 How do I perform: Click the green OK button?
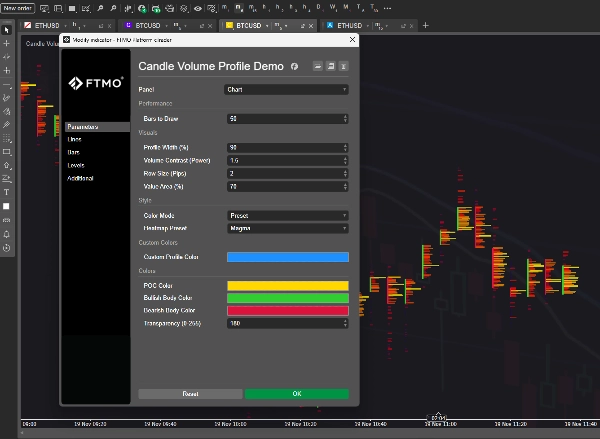(x=297, y=394)
